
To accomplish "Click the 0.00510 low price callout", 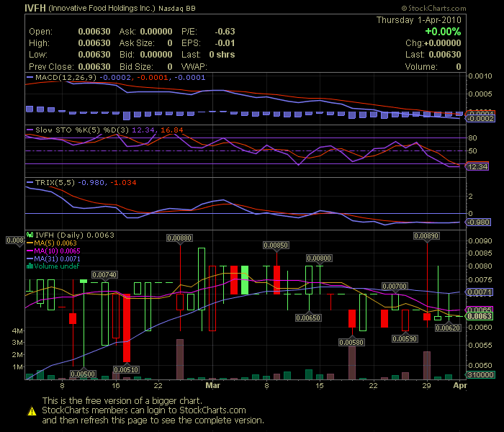I will (x=126, y=370).
